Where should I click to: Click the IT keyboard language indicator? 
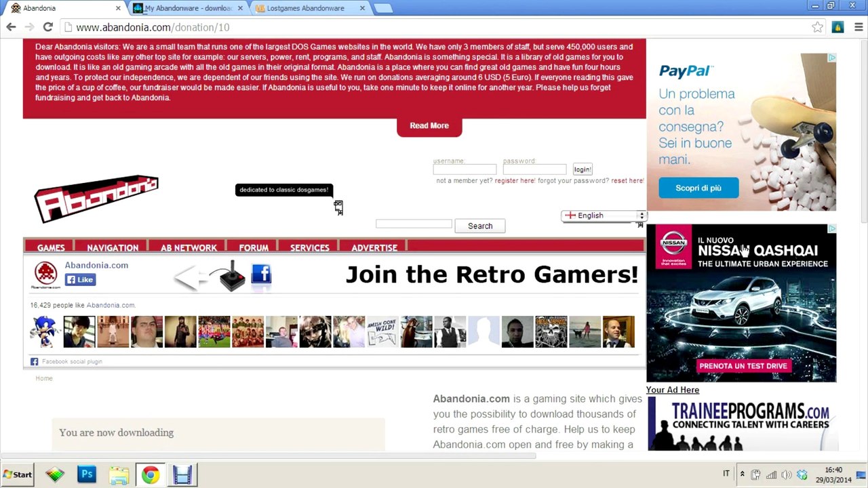726,474
